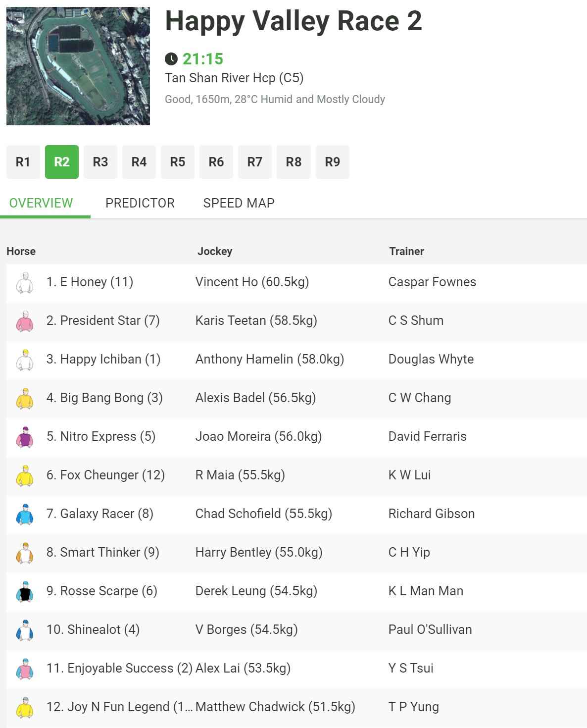Open Big Bang Bong horse link
Viewport: 587px width, 728px height.
coord(104,398)
